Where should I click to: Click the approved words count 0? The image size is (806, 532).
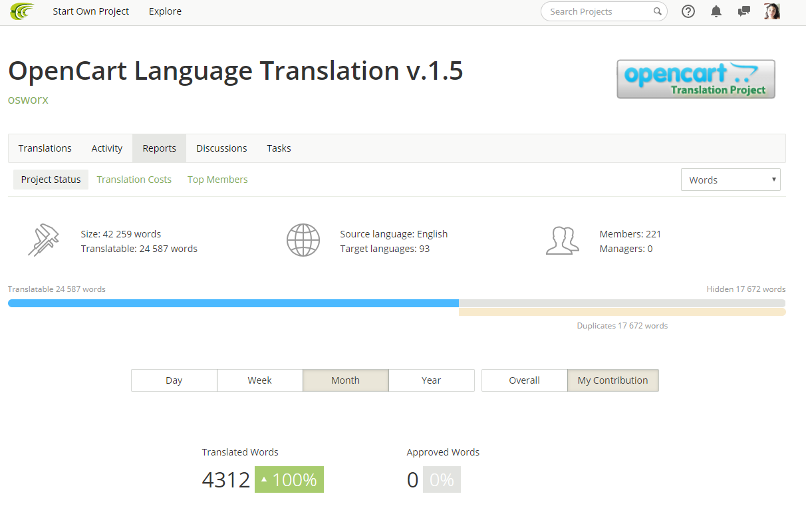pyautogui.click(x=413, y=479)
